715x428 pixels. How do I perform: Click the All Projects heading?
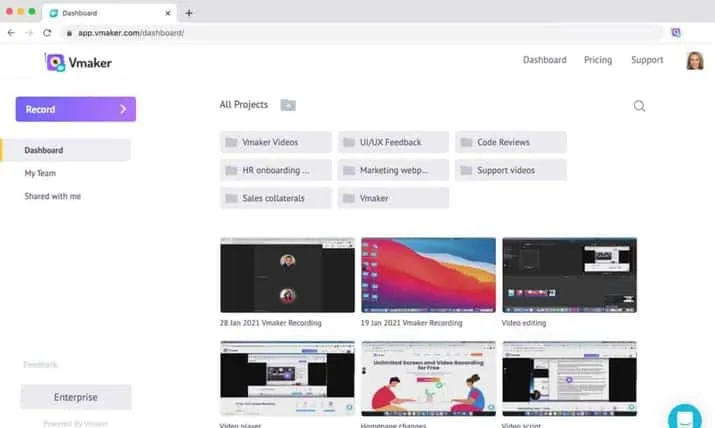(244, 105)
